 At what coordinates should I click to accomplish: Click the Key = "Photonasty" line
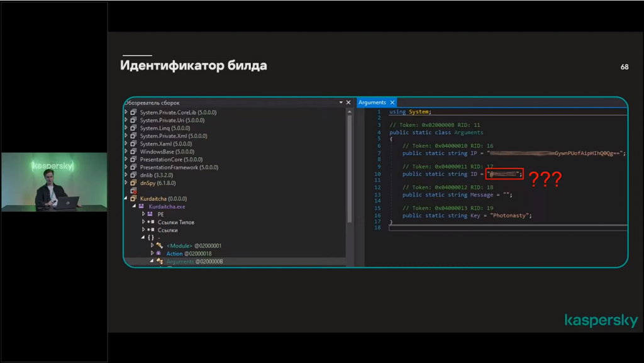click(467, 215)
